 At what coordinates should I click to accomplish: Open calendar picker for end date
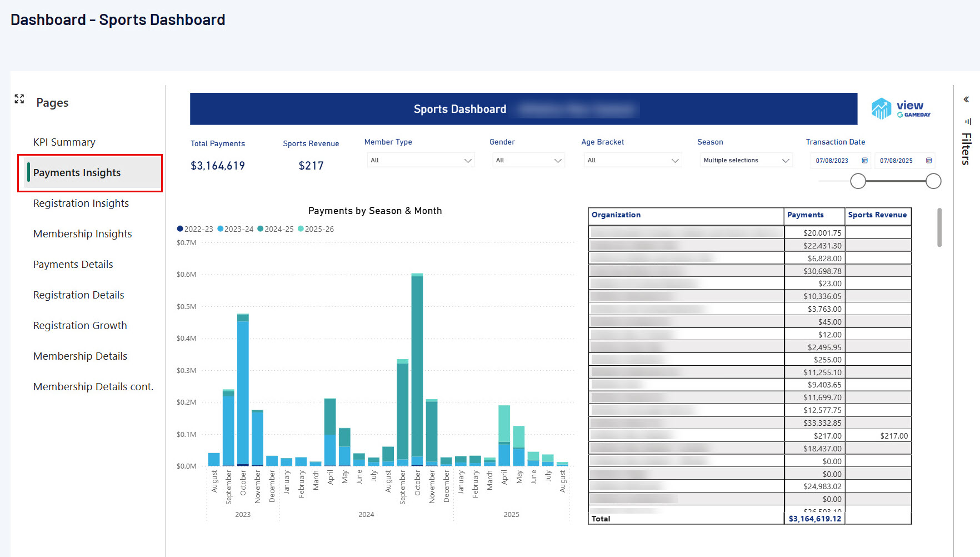point(928,161)
